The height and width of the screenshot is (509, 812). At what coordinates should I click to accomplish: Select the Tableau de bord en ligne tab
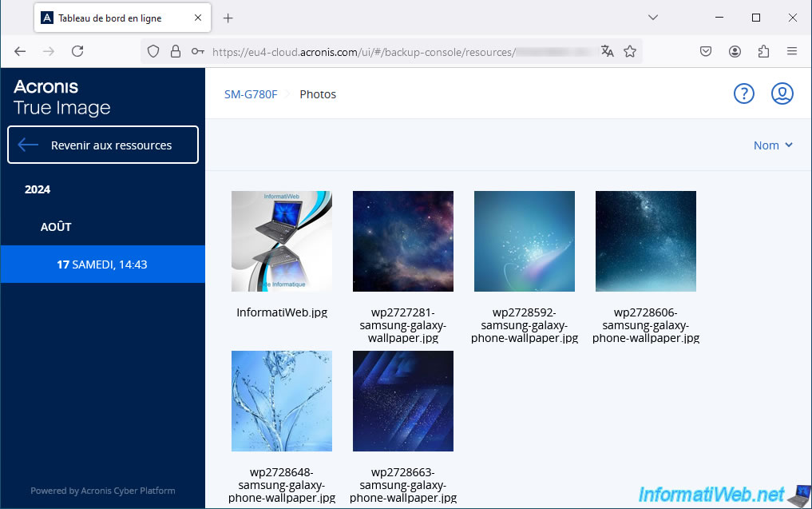tap(123, 18)
